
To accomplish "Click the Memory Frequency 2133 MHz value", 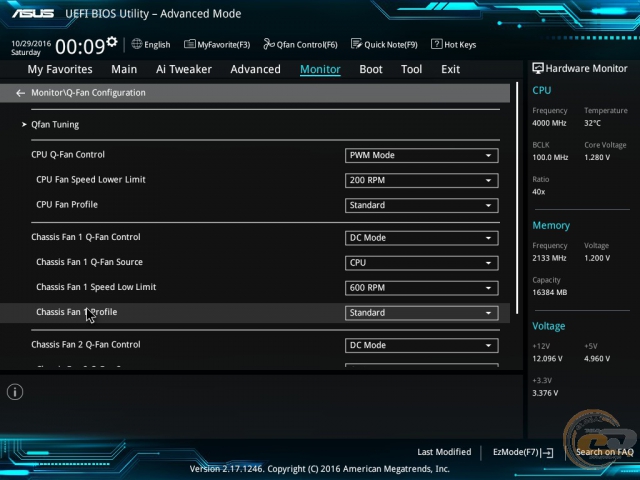I will [x=549, y=258].
